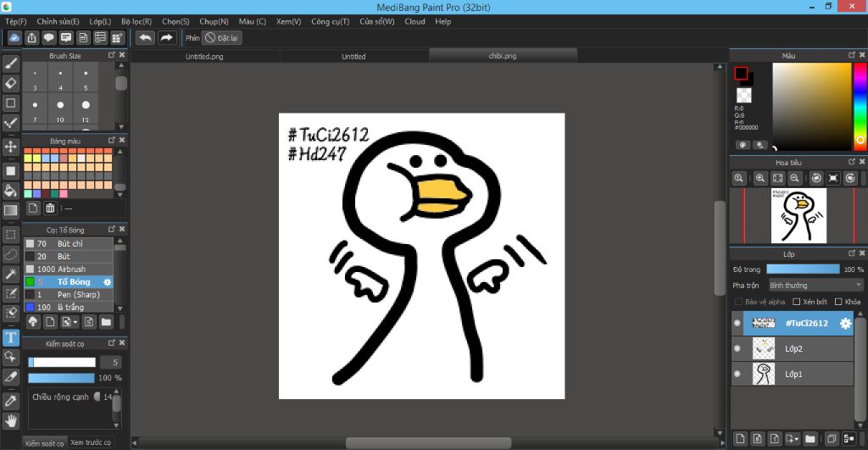
Task: Open layer add dropdown in layer panel bottom
Action: (x=793, y=438)
